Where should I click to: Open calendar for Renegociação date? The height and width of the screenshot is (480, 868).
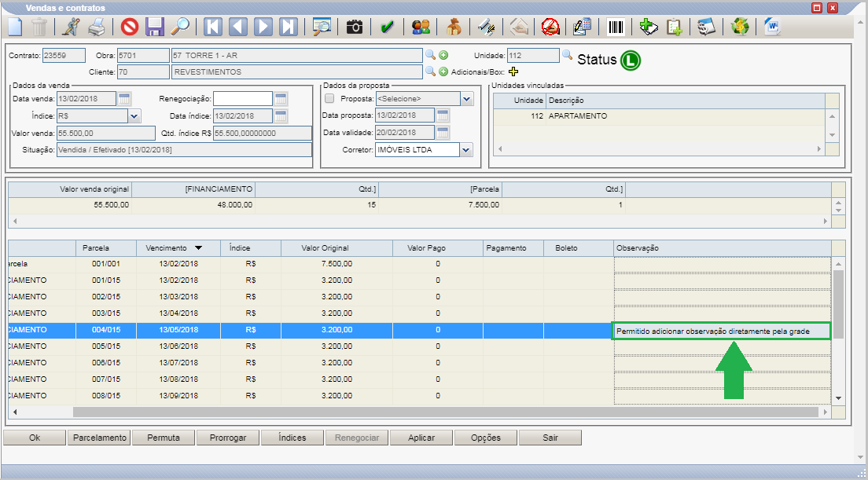281,99
